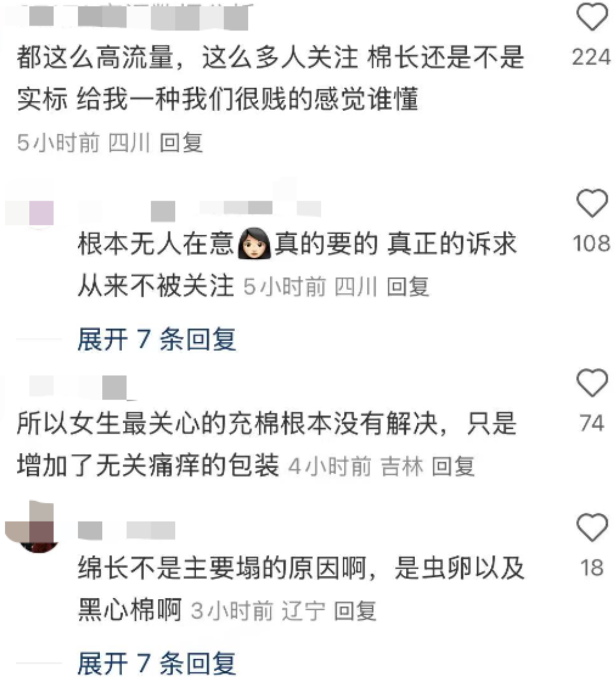The height and width of the screenshot is (680, 616).
Task: Select the comment text 都这么高流量，这么多人关注
Action: pos(187,58)
